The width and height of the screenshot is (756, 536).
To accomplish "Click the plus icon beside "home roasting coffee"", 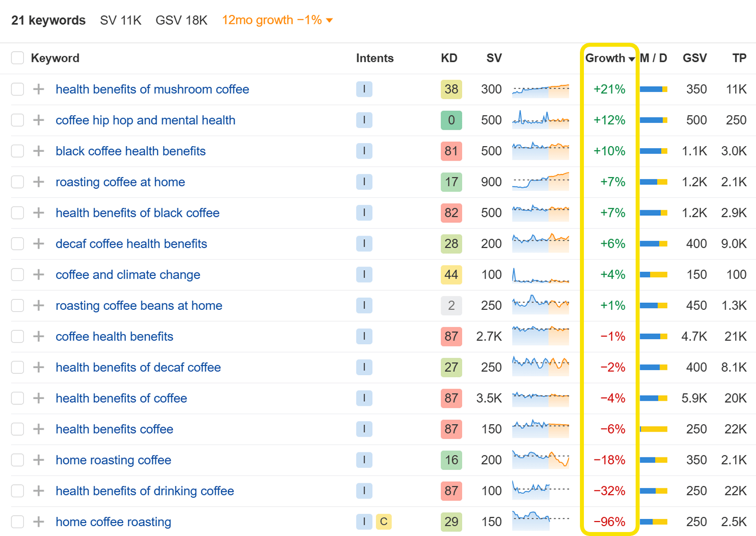I will point(38,460).
